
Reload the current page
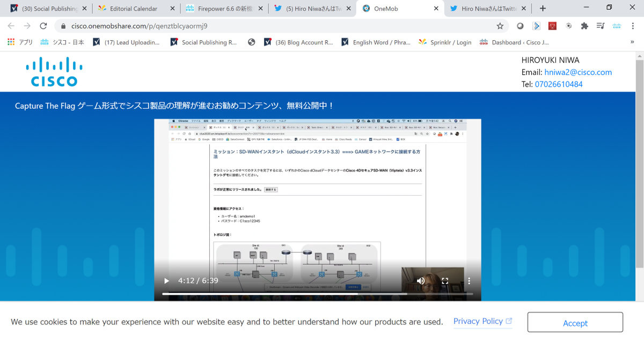43,26
